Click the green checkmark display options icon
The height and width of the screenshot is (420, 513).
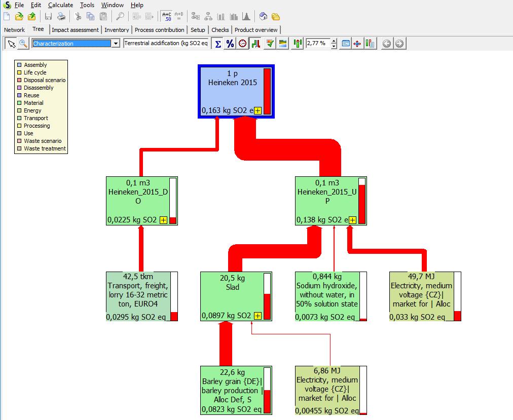click(270, 44)
